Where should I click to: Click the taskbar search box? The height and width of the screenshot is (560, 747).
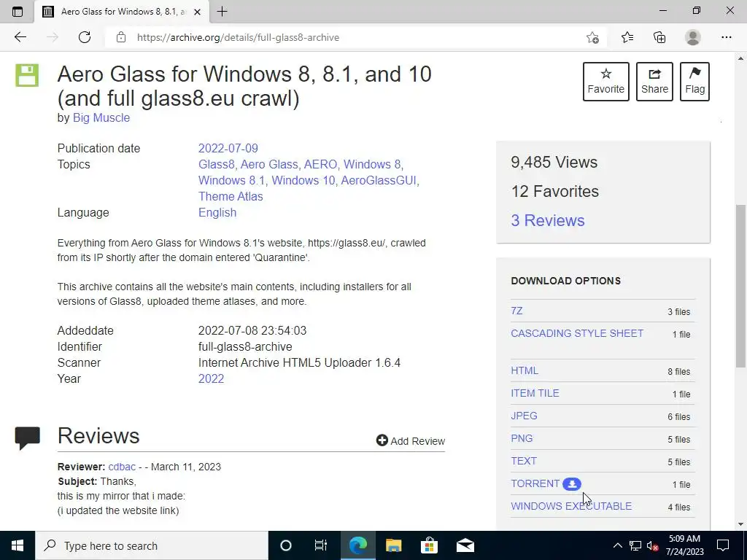click(x=152, y=545)
